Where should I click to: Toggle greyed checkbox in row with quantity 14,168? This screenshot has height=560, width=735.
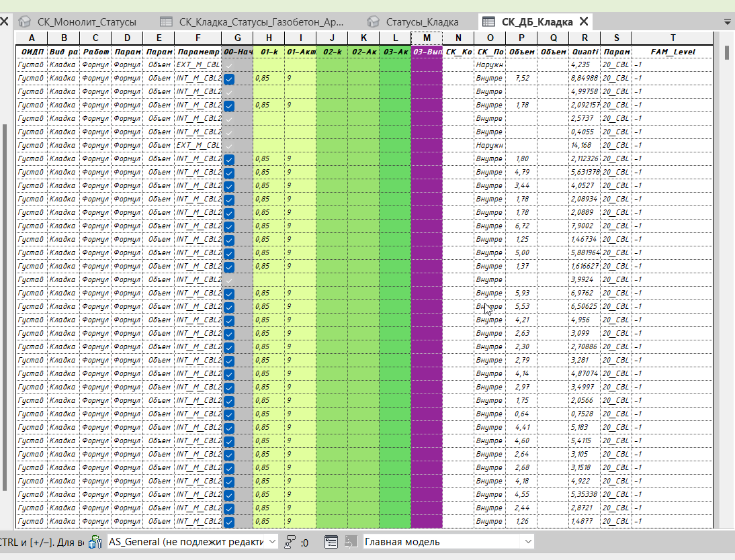click(228, 146)
